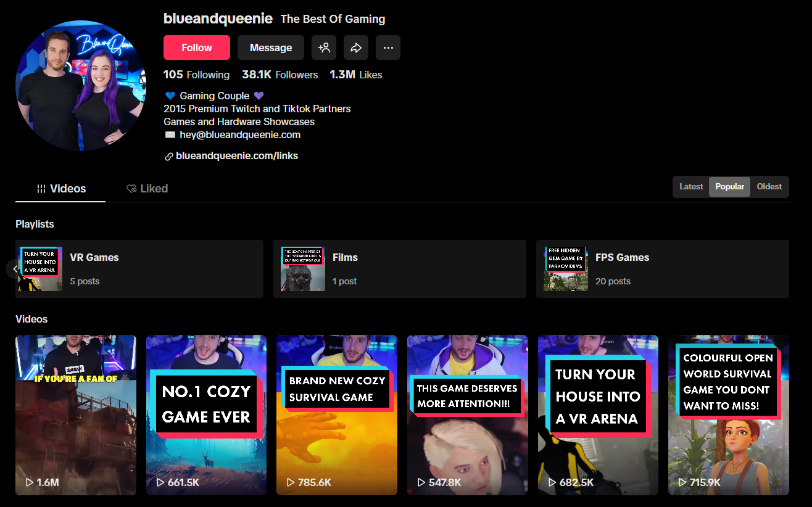Open the 'If you're a fan of' video
The image size is (812, 507).
[x=76, y=415]
